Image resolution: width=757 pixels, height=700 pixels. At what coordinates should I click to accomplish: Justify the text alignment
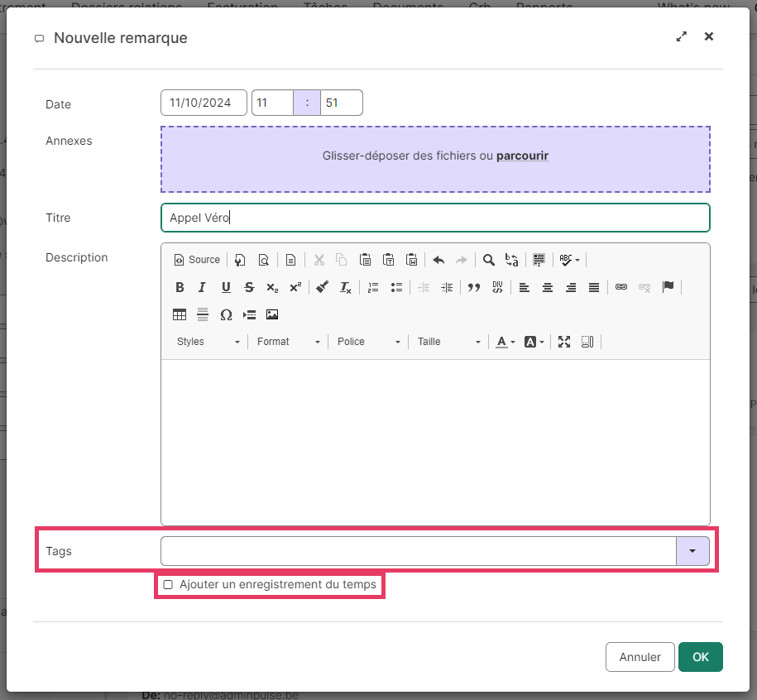coord(594,288)
